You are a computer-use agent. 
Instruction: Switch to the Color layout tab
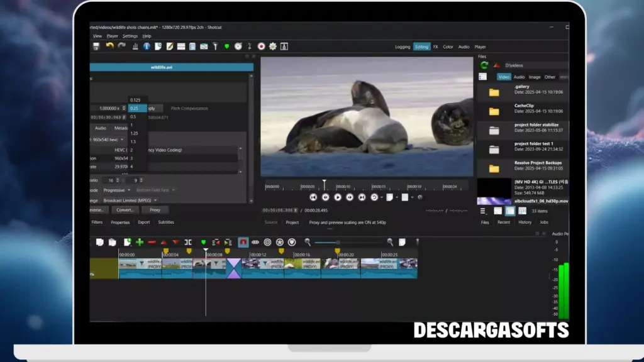click(x=448, y=47)
